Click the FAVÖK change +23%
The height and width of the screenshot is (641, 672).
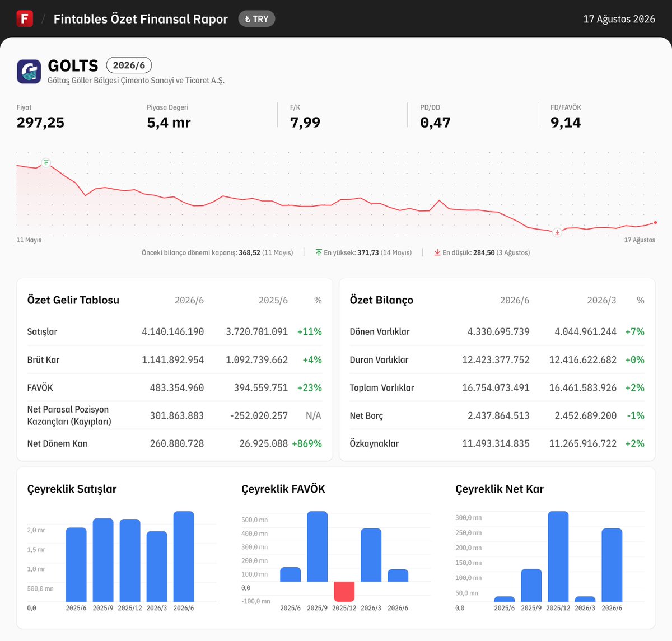[x=310, y=387]
